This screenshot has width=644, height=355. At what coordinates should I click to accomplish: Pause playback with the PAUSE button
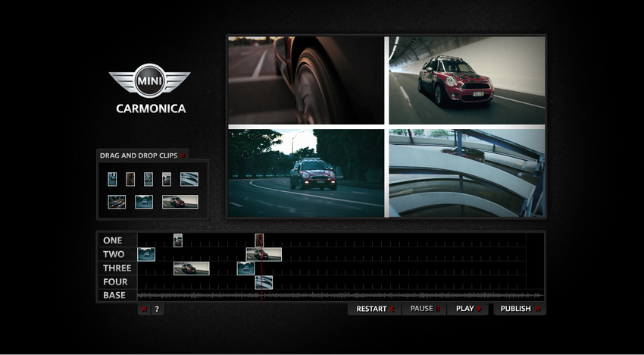[x=425, y=309]
